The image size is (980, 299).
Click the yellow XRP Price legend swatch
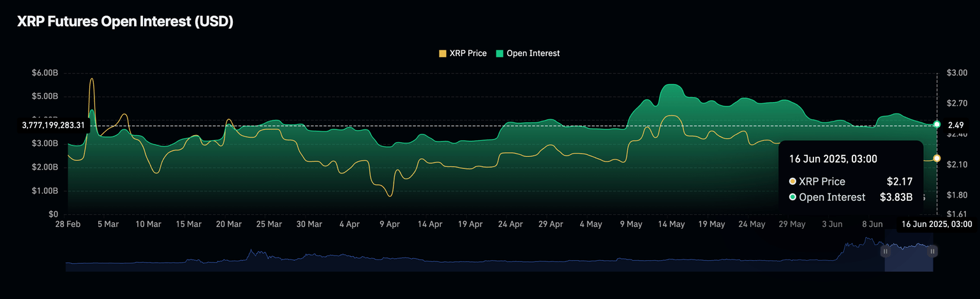(443, 54)
